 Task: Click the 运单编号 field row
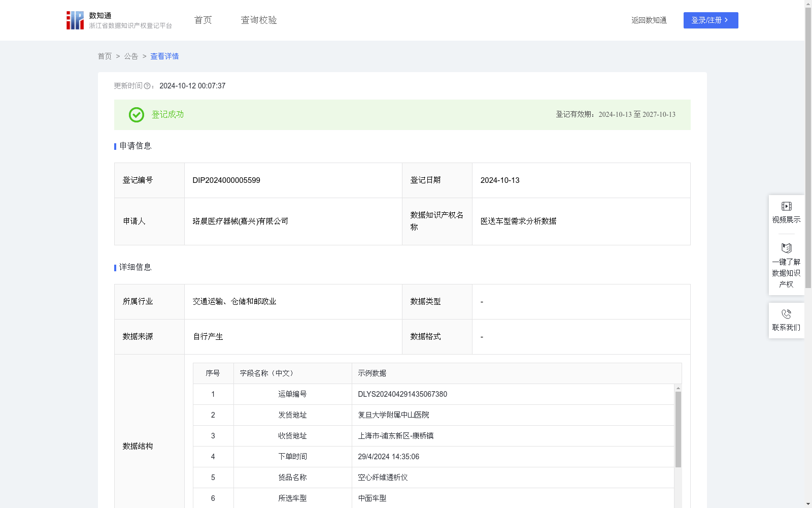(433, 394)
